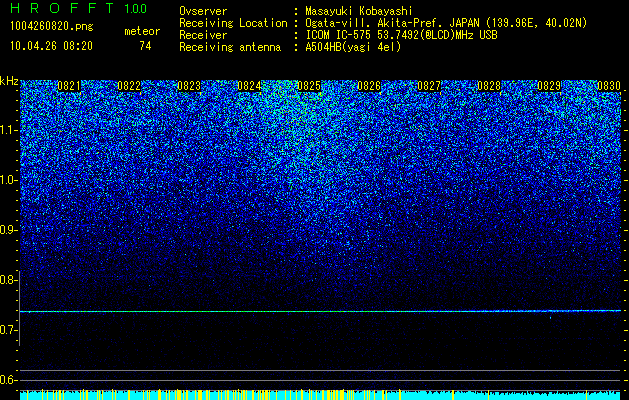Click the 0824 time marker

point(249,86)
